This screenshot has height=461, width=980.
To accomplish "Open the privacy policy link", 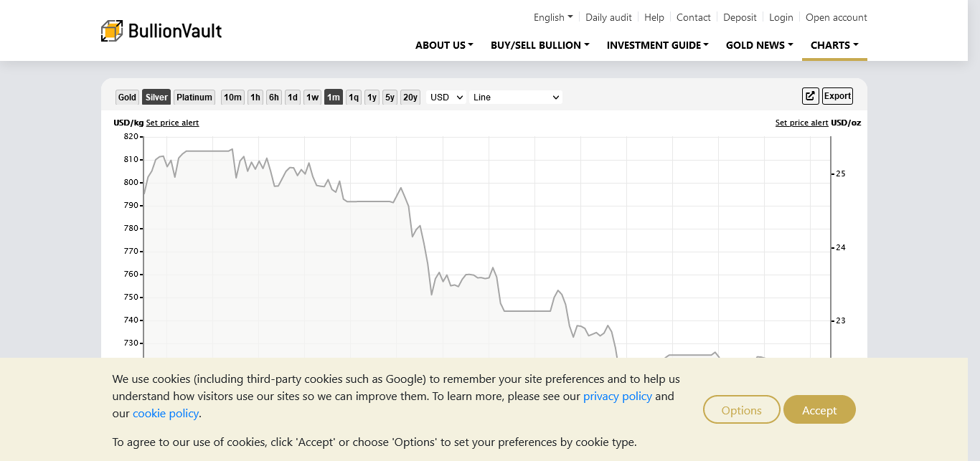I will 617,396.
